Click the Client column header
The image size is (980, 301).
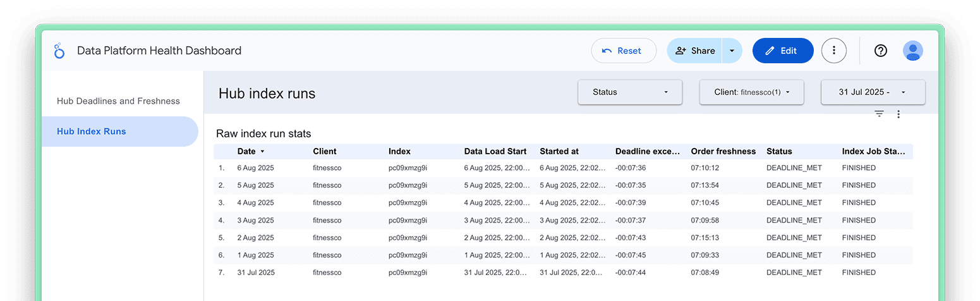point(325,151)
